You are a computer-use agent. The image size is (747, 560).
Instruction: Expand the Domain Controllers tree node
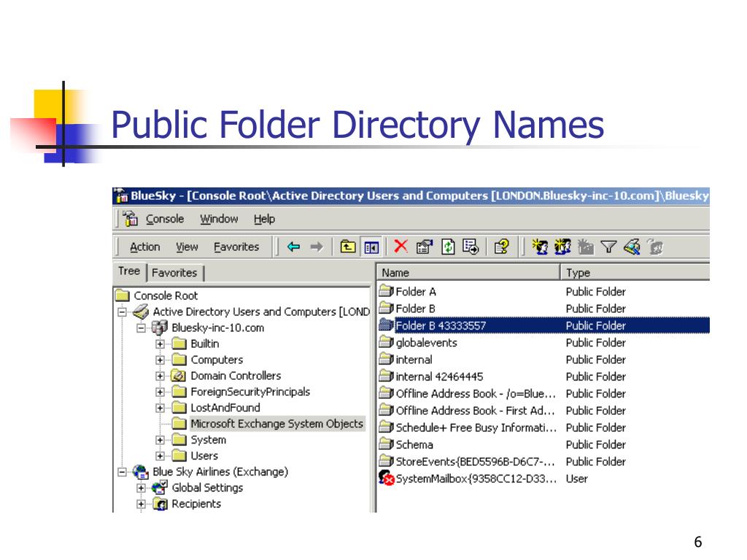(x=160, y=376)
